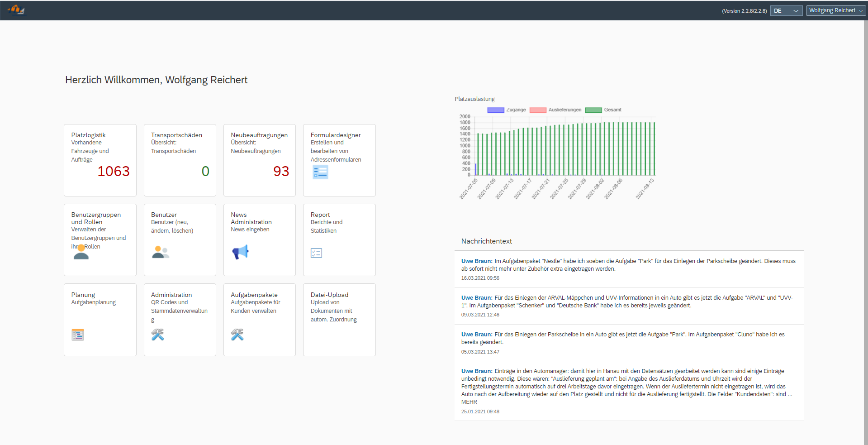Toggle Gesamt series in chart legend
This screenshot has width=868, height=445.
pyautogui.click(x=603, y=110)
